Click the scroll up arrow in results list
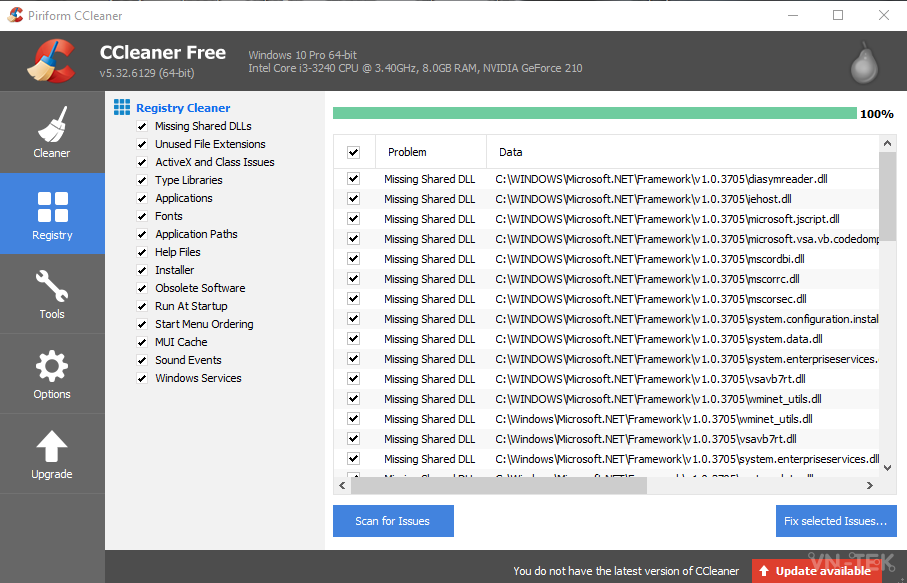907x583 pixels. tap(887, 143)
